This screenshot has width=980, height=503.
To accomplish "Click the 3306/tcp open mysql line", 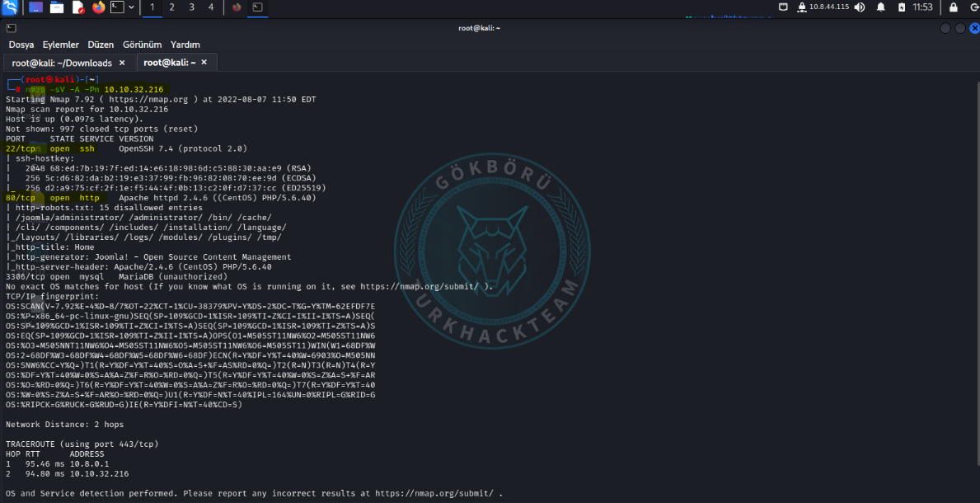I will point(116,276).
